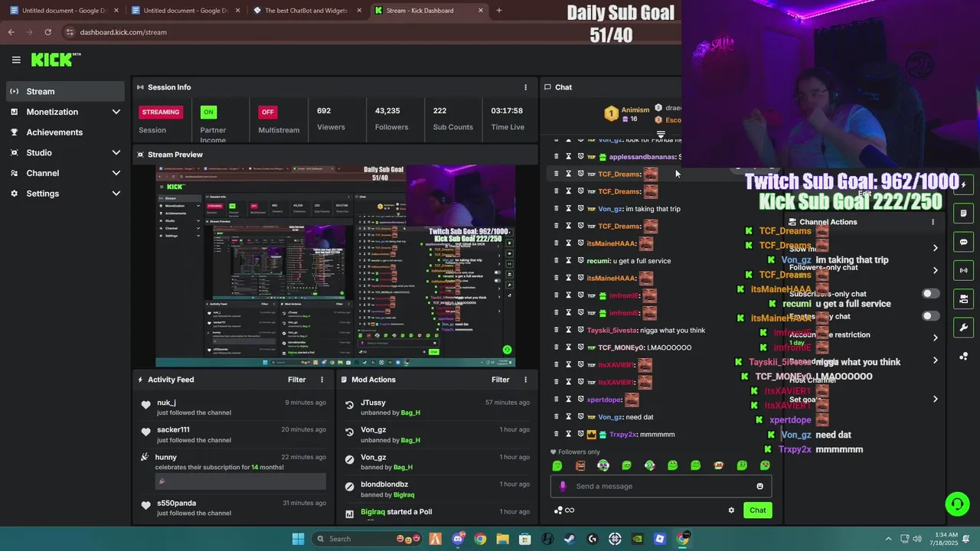
Task: Open Activity Feed Filter
Action: pos(296,380)
